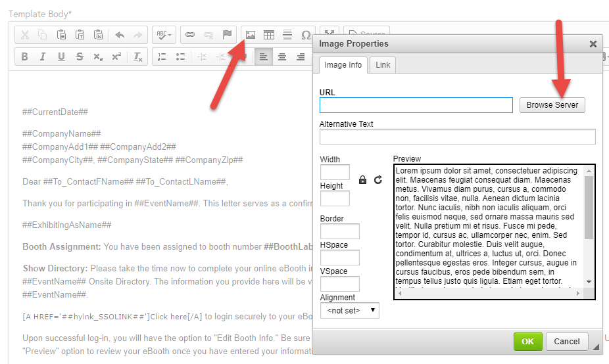This screenshot has height=364, width=609.
Task: Click the Insert Link icon
Action: 190,35
